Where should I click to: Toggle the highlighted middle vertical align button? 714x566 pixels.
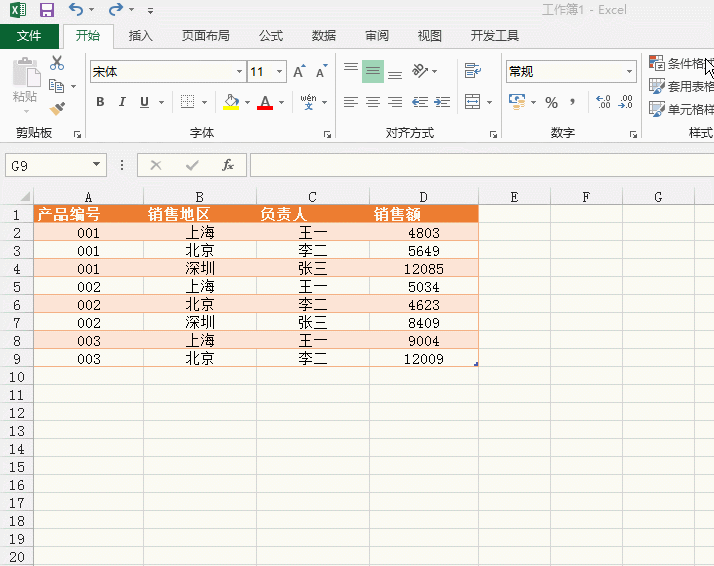[372, 71]
